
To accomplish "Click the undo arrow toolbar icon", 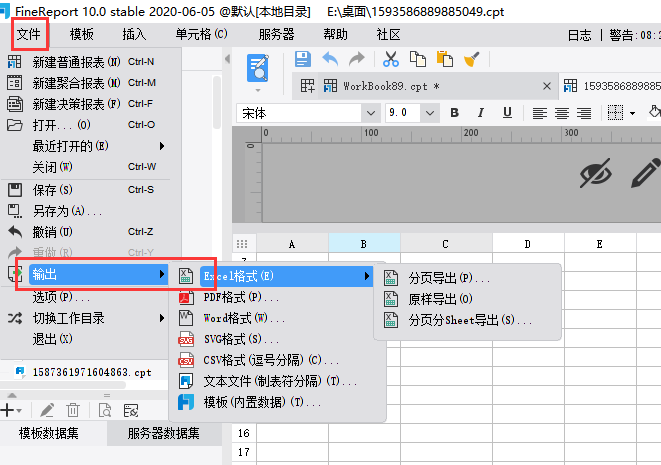I will tap(330, 59).
